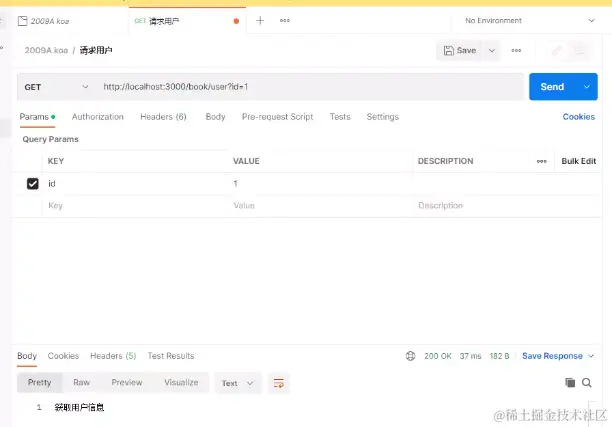Expand the Send button arrow options

coord(587,87)
